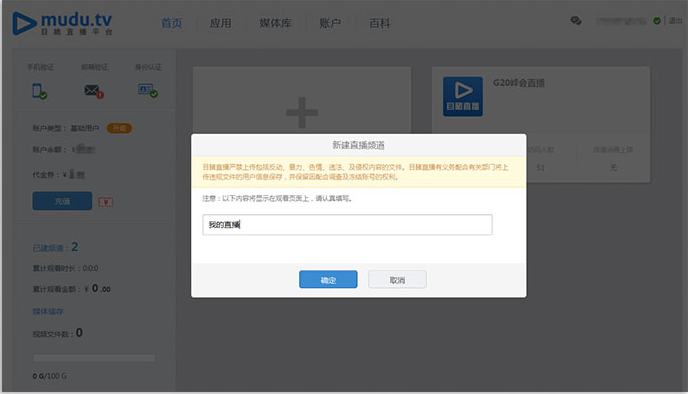
Task: Click the orange warning notice in dialog
Action: click(358, 172)
